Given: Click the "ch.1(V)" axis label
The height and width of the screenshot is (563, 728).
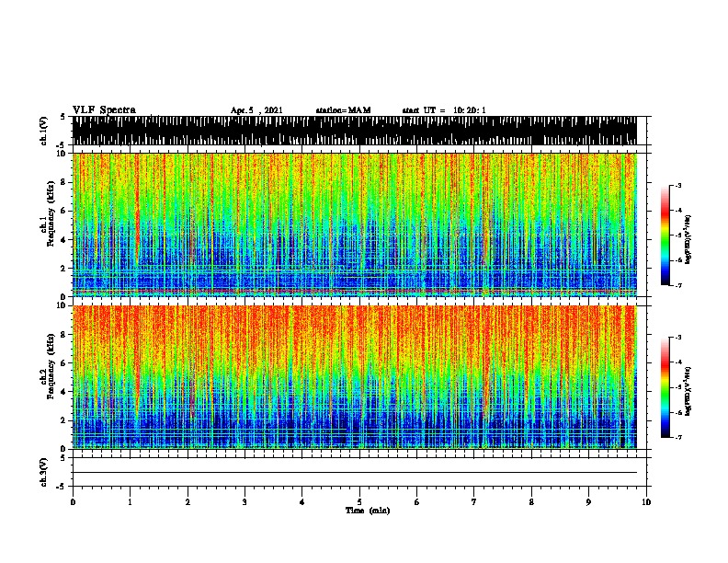Looking at the screenshot, I should (44, 131).
